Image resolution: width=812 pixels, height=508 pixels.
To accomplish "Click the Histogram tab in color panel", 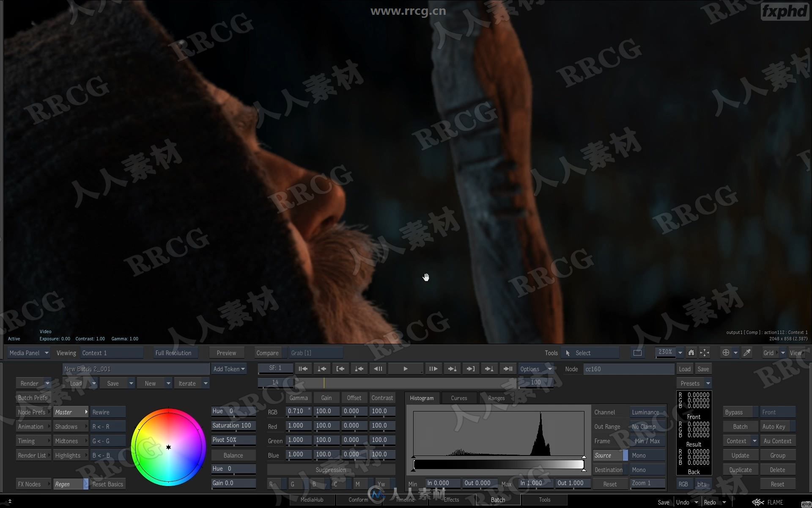I will (x=420, y=398).
